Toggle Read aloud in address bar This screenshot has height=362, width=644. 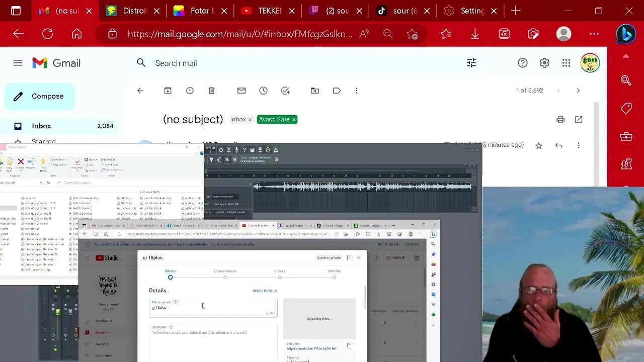(x=364, y=34)
